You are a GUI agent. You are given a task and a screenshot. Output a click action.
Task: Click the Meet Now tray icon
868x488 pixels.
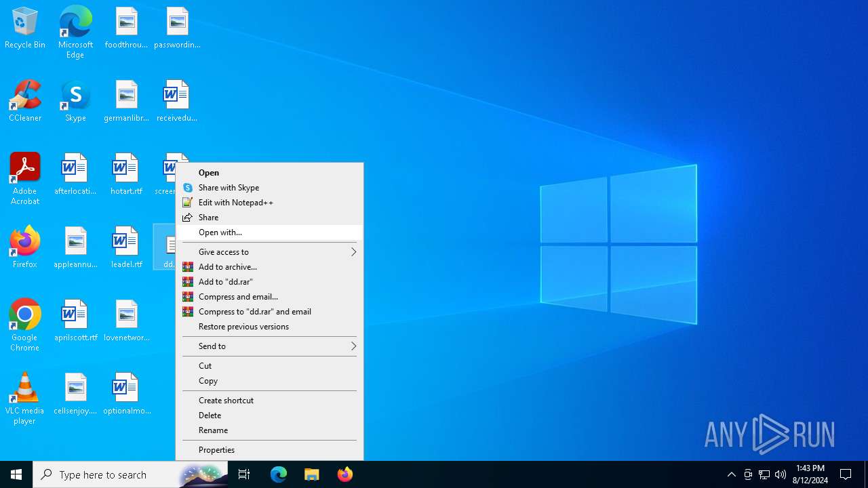(x=748, y=474)
